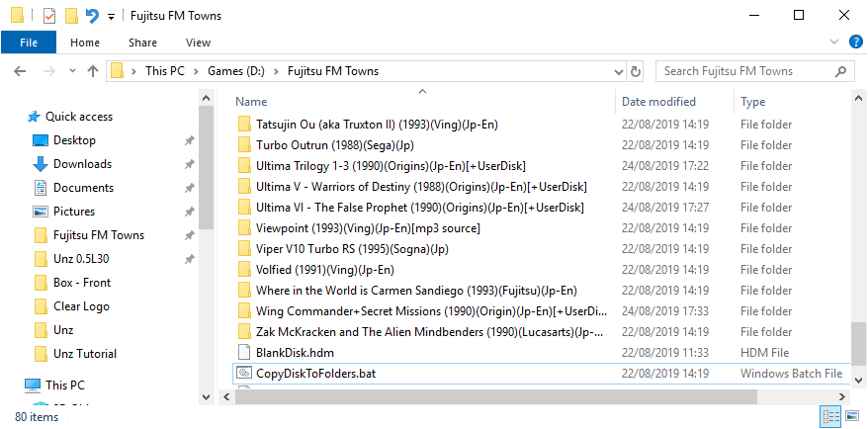The width and height of the screenshot is (868, 429).
Task: Click the Back navigation arrow
Action: click(x=20, y=71)
